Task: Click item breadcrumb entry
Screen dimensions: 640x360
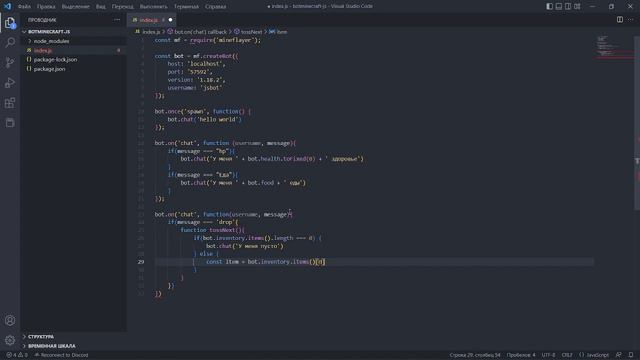Action: coord(278,31)
